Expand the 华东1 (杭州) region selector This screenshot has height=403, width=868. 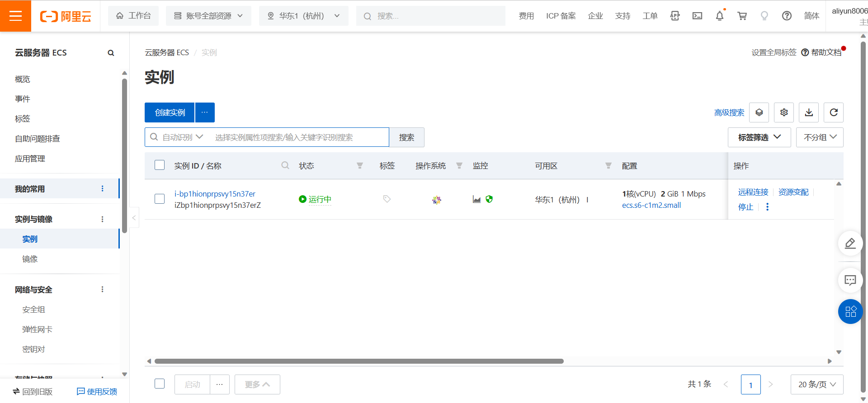(303, 16)
